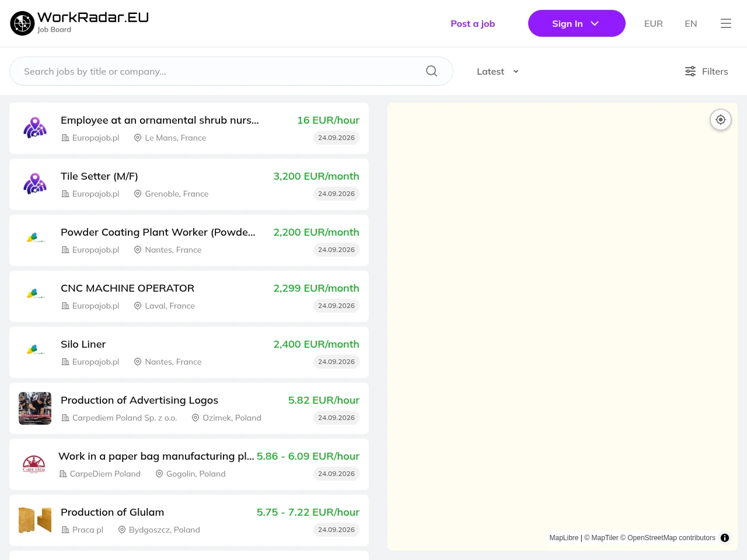This screenshot has width=747, height=560.
Task: Click Gogolin, Poland location
Action: [196, 474]
